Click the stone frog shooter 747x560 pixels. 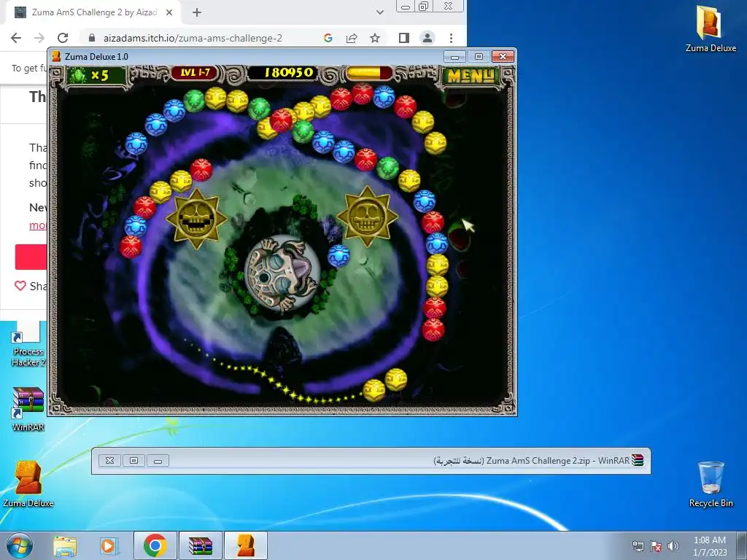coord(282,274)
